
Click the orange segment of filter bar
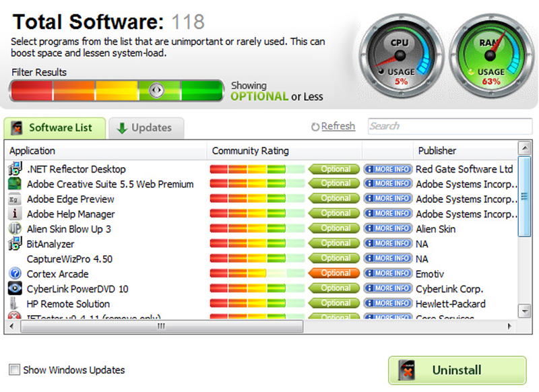(74, 90)
